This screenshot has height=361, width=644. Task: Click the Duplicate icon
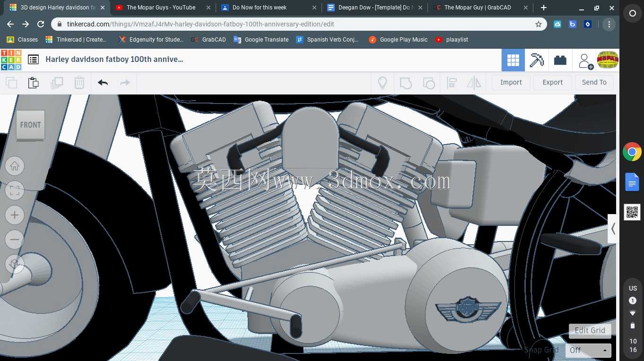tap(57, 83)
